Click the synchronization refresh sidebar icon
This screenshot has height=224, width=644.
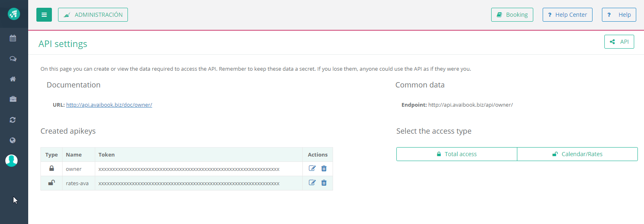click(13, 120)
